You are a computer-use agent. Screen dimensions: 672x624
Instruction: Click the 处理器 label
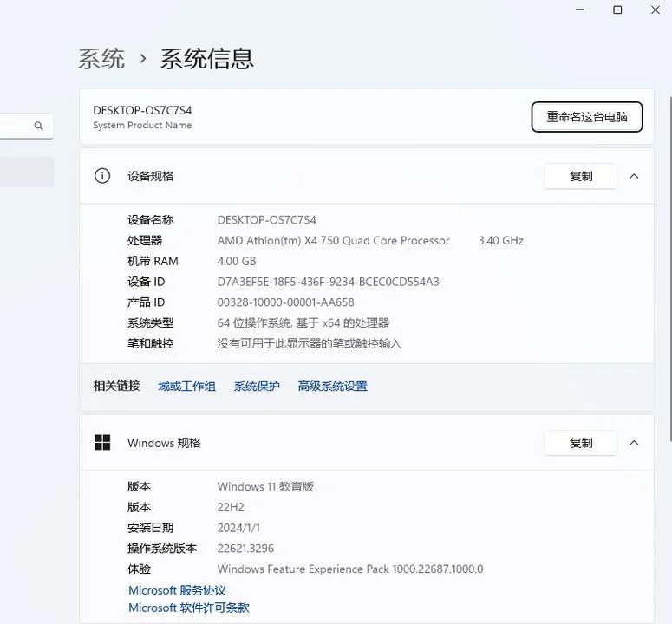[145, 241]
